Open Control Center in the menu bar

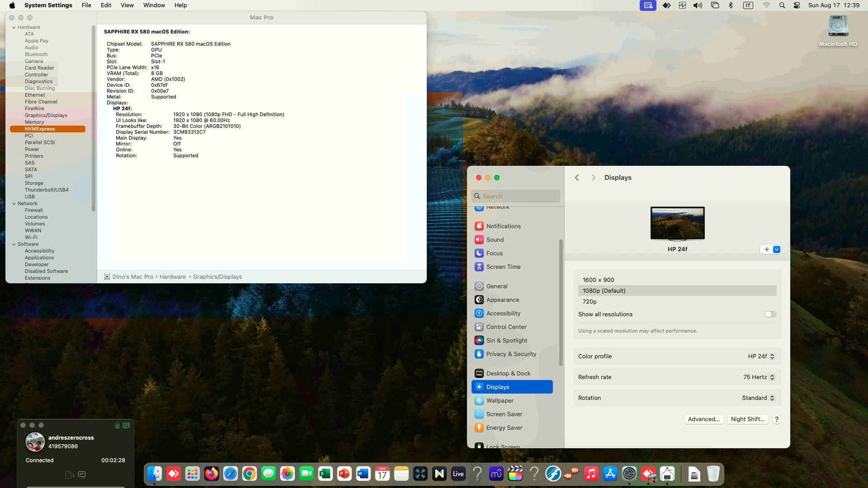tap(797, 5)
